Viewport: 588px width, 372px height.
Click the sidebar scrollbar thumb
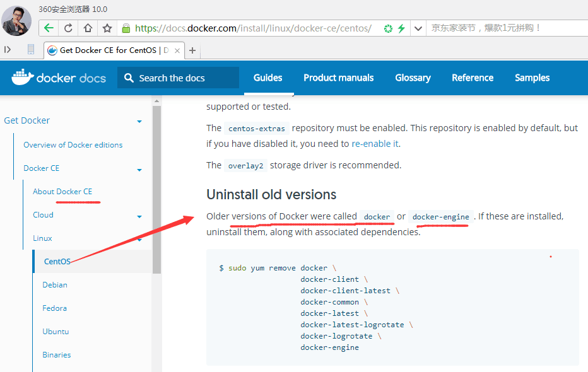[156, 190]
